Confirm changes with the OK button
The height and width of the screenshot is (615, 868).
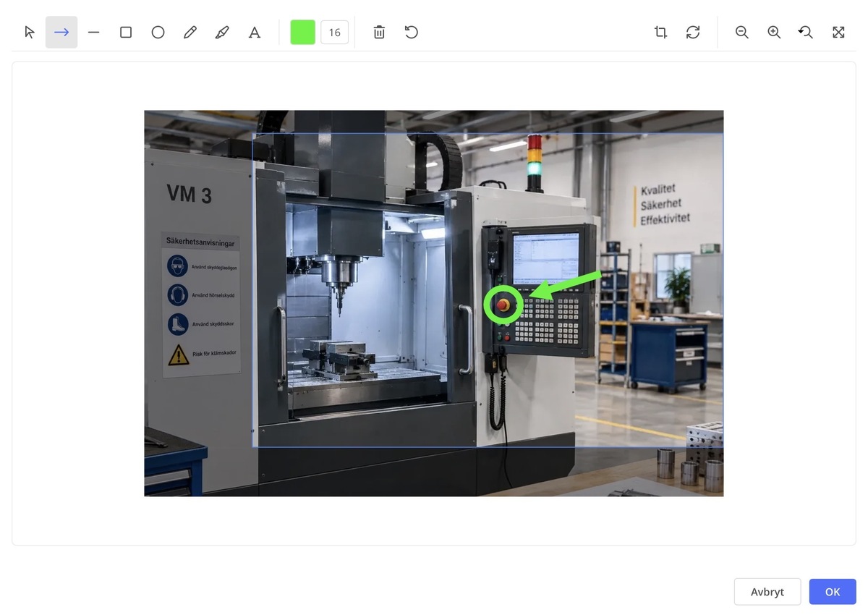(833, 592)
